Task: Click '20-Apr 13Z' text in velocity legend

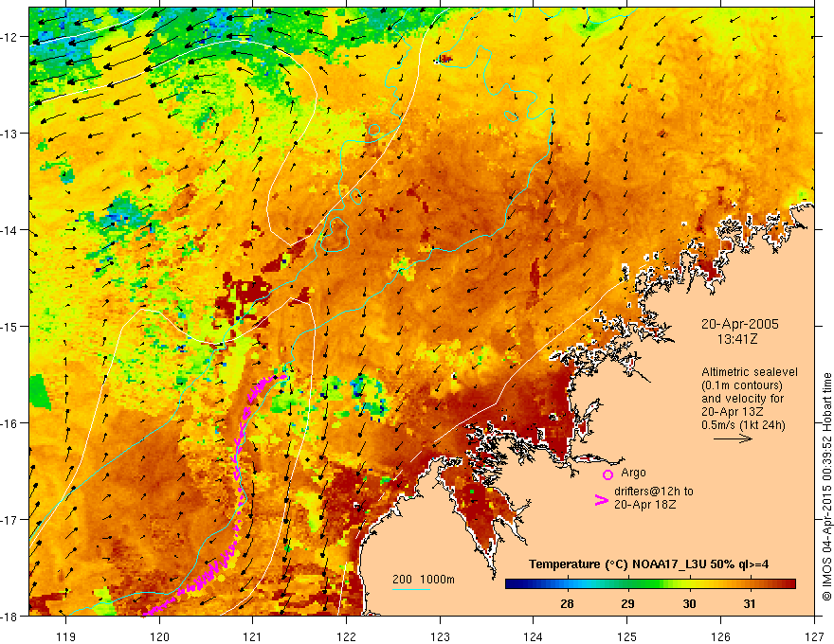Action: coord(732,412)
